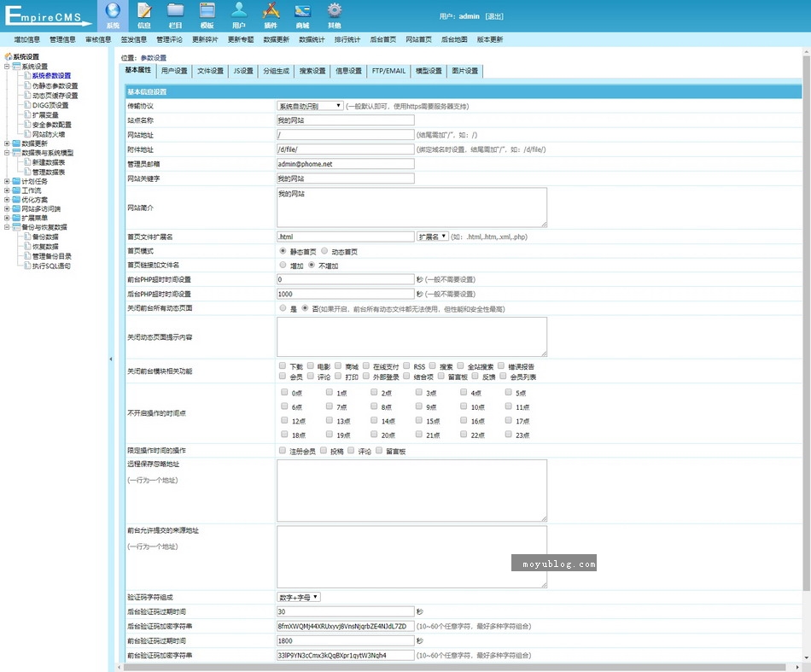The width and height of the screenshot is (811, 672).
Task: Collapse the 备份与恢复数据 tree node
Action: pyautogui.click(x=7, y=226)
